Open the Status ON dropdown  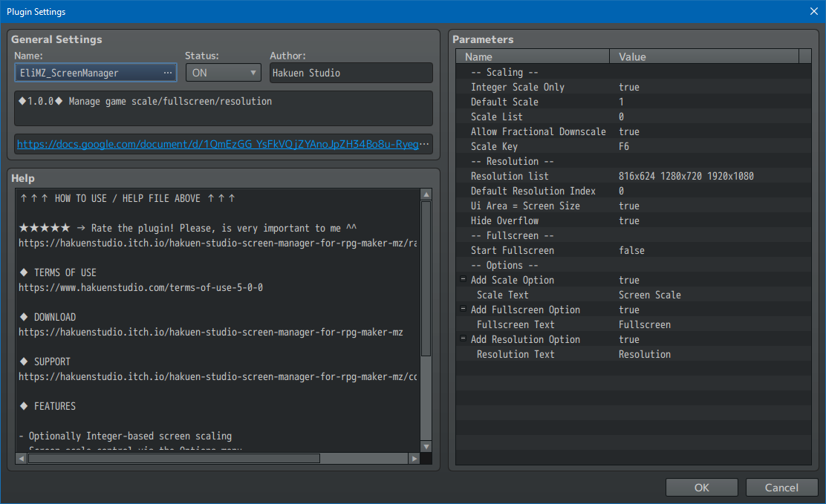pyautogui.click(x=224, y=73)
